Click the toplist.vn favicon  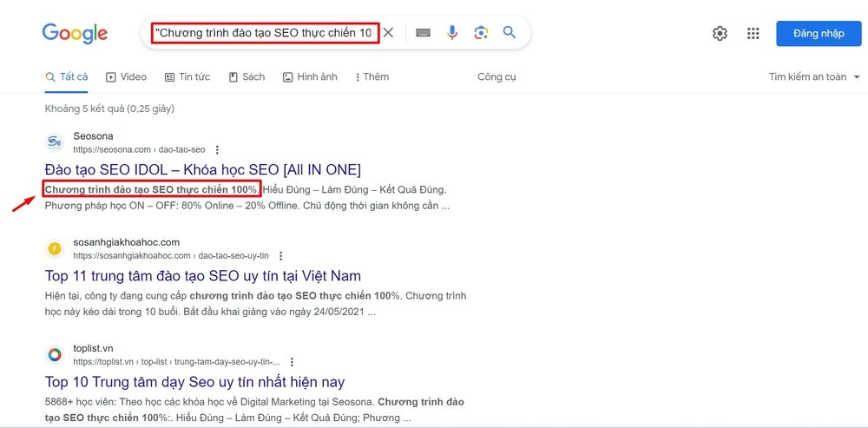coord(54,355)
